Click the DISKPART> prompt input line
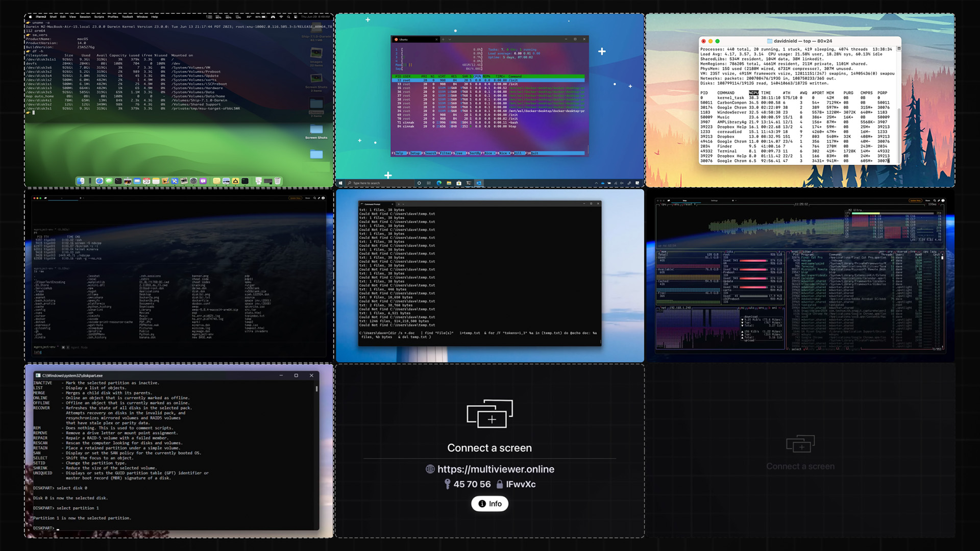This screenshot has height=551, width=980. click(x=174, y=528)
